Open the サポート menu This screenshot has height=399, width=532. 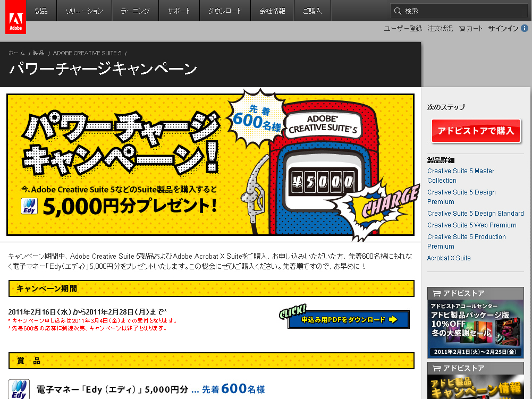tap(179, 11)
